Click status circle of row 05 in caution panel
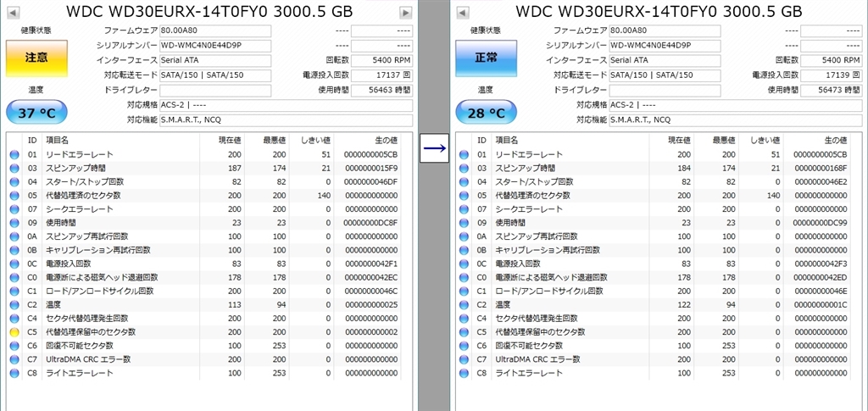 (14, 196)
